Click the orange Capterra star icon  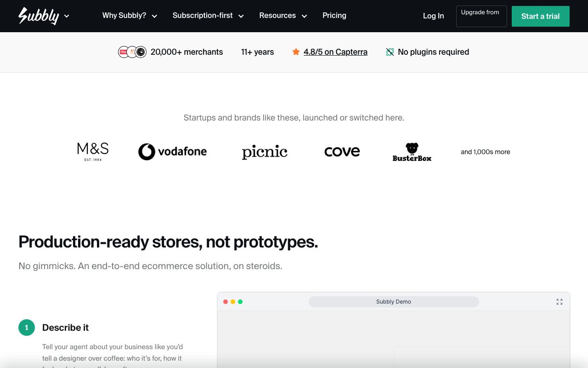point(296,52)
